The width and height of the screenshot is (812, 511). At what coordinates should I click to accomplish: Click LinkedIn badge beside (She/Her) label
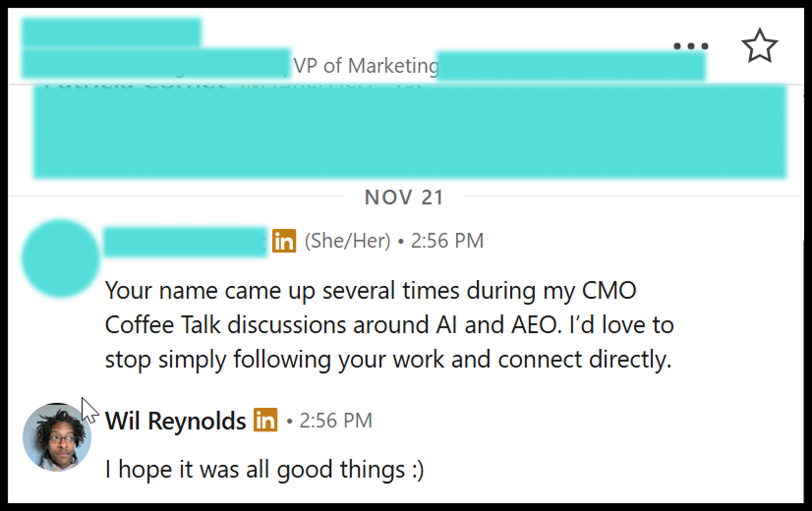tap(284, 241)
